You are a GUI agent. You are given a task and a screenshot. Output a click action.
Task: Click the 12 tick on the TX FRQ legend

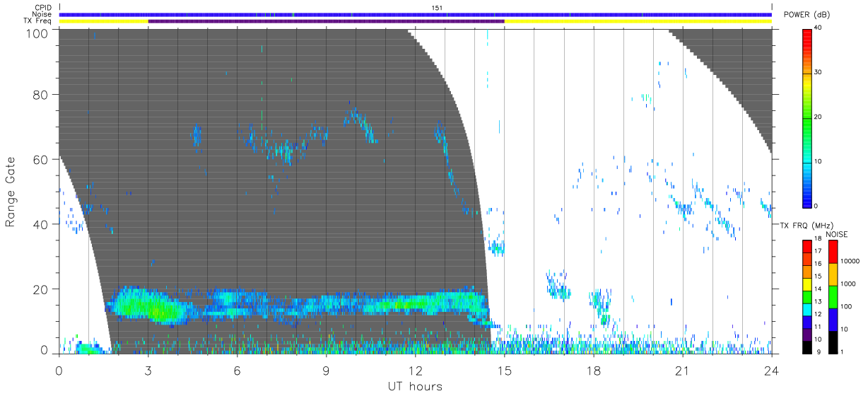tap(819, 315)
